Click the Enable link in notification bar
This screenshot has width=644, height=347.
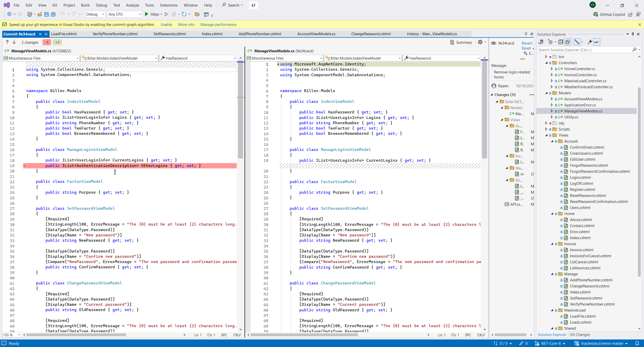click(166, 25)
